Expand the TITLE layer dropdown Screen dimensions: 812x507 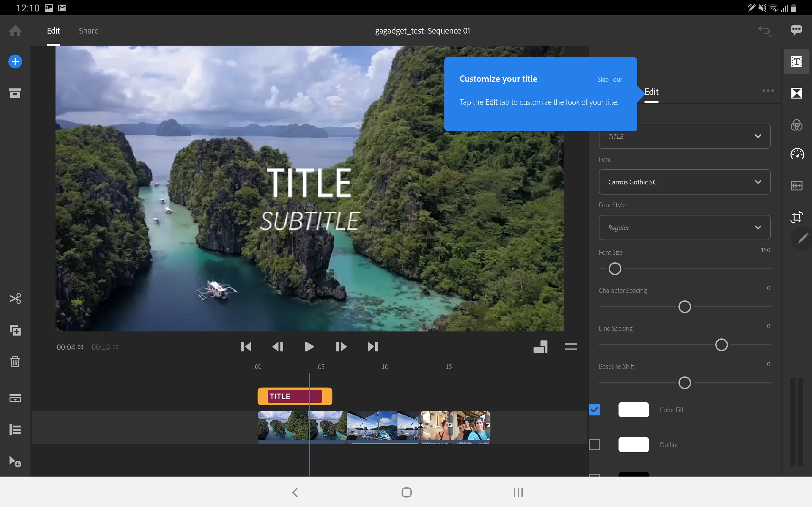[x=684, y=136]
